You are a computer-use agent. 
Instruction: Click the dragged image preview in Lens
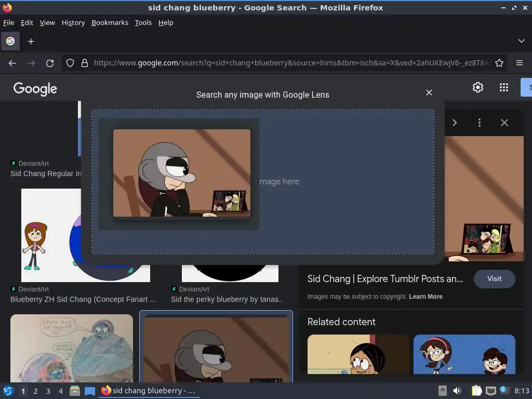pos(182,173)
